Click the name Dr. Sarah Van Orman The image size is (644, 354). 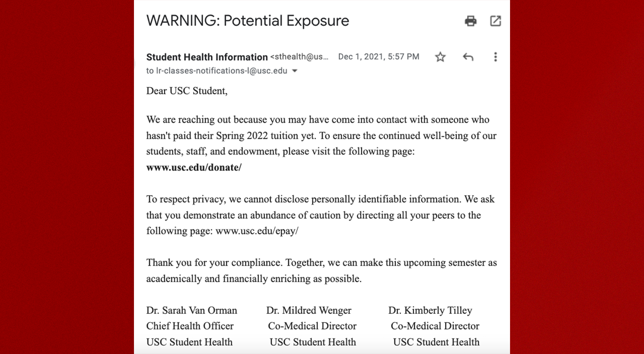pos(192,310)
